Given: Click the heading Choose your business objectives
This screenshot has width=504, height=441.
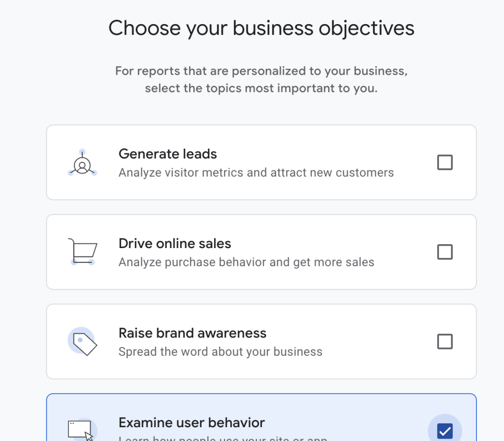Looking at the screenshot, I should point(261,28).
